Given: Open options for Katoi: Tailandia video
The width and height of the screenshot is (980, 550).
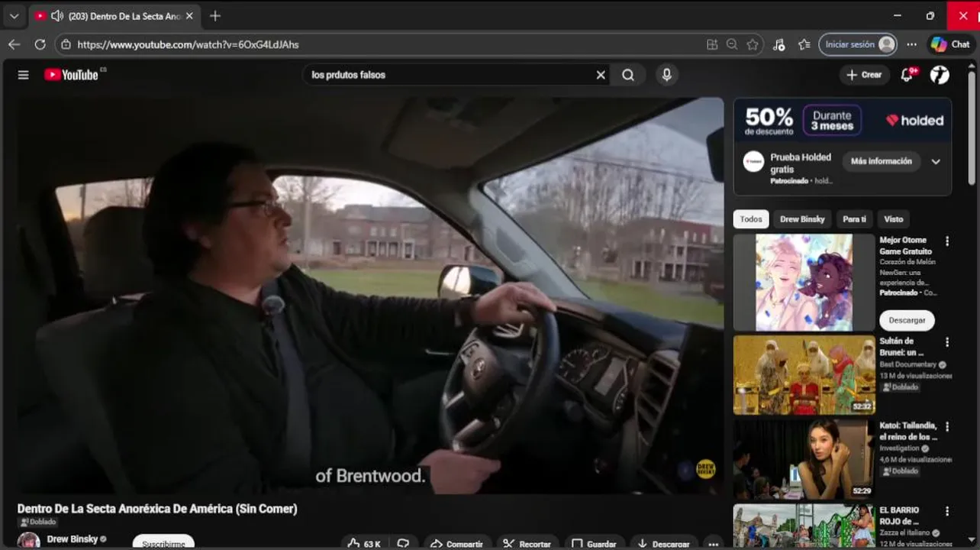Looking at the screenshot, I should 947,427.
